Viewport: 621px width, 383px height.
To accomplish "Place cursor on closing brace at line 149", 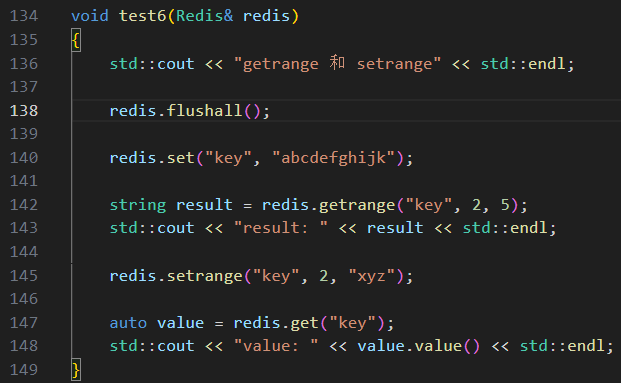I will click(x=76, y=370).
